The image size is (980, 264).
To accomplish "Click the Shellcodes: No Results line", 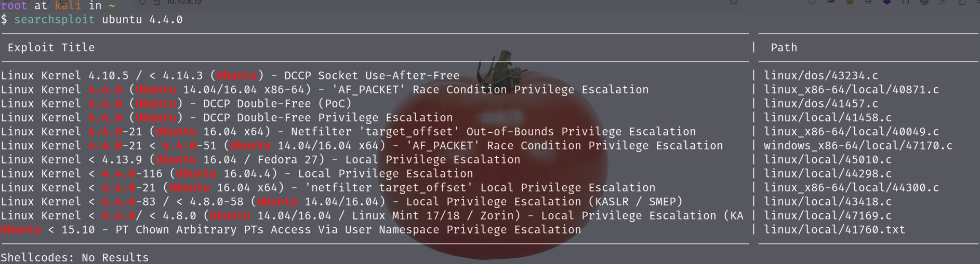I will click(x=75, y=258).
